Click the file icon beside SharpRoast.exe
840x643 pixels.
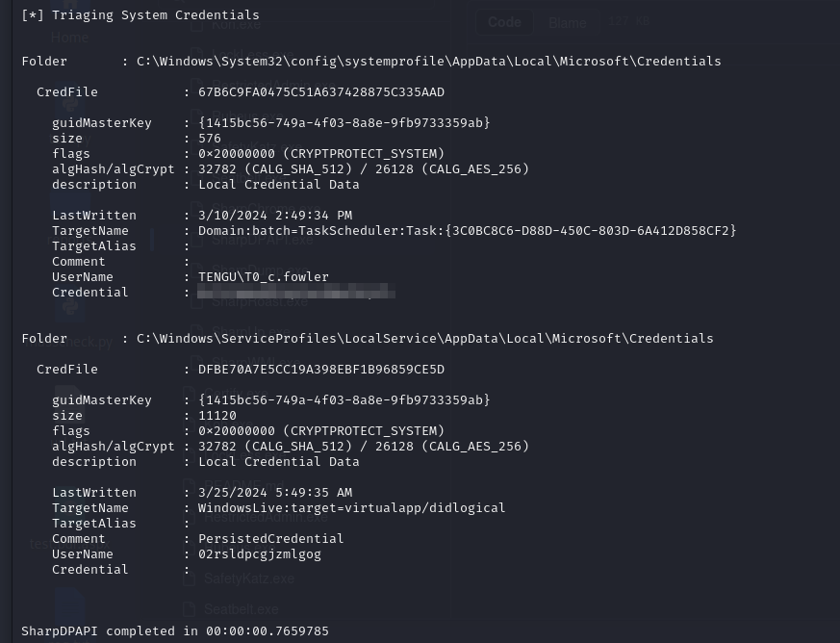196,301
